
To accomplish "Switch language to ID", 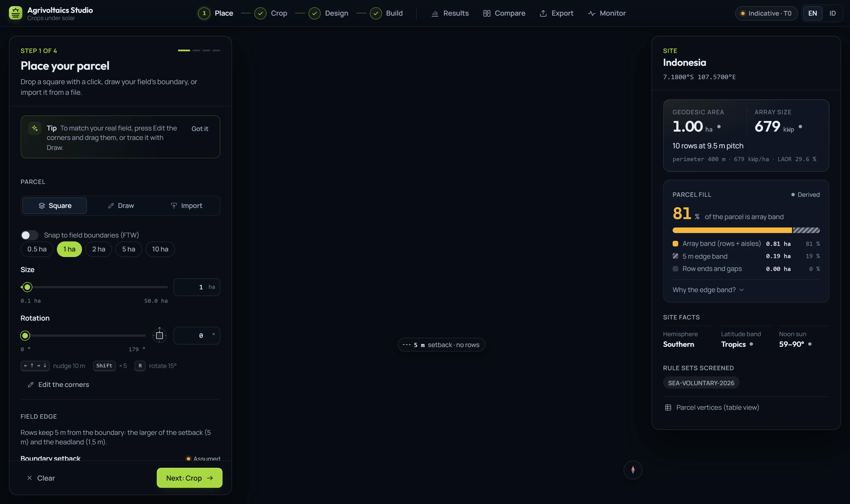I will [x=832, y=13].
